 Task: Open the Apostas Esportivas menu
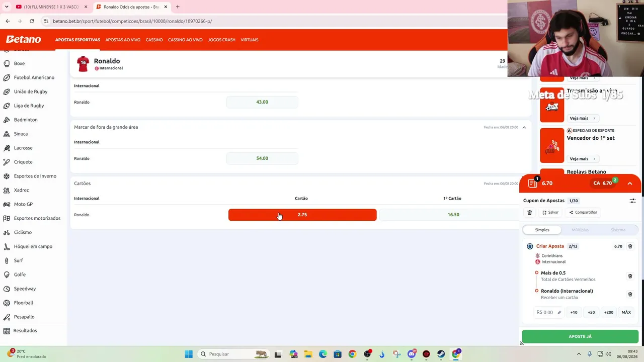(x=77, y=40)
